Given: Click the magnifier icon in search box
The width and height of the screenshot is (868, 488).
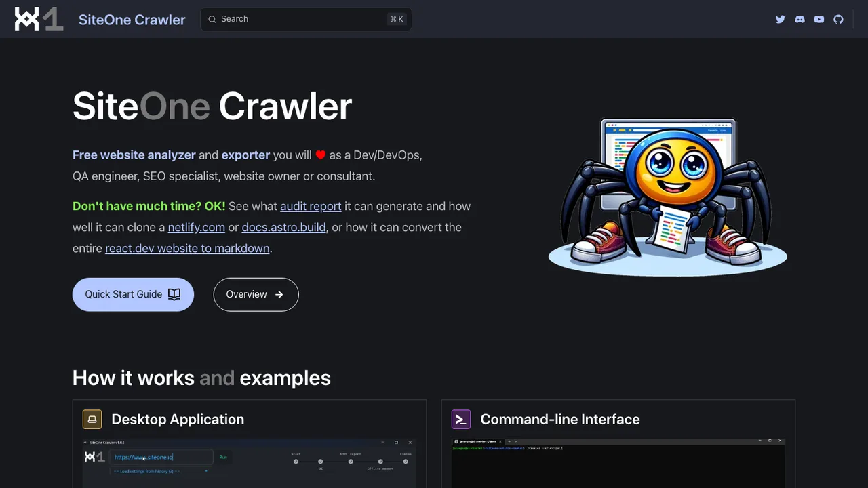Looking at the screenshot, I should 212,19.
